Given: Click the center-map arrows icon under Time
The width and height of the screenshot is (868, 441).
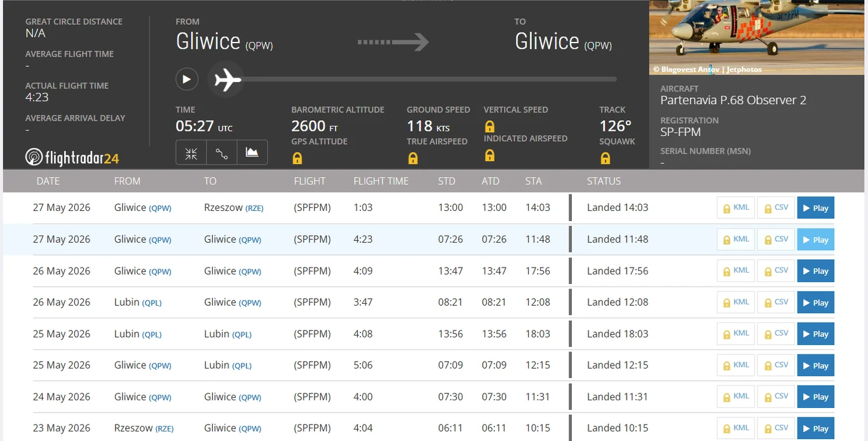Looking at the screenshot, I should 191,153.
